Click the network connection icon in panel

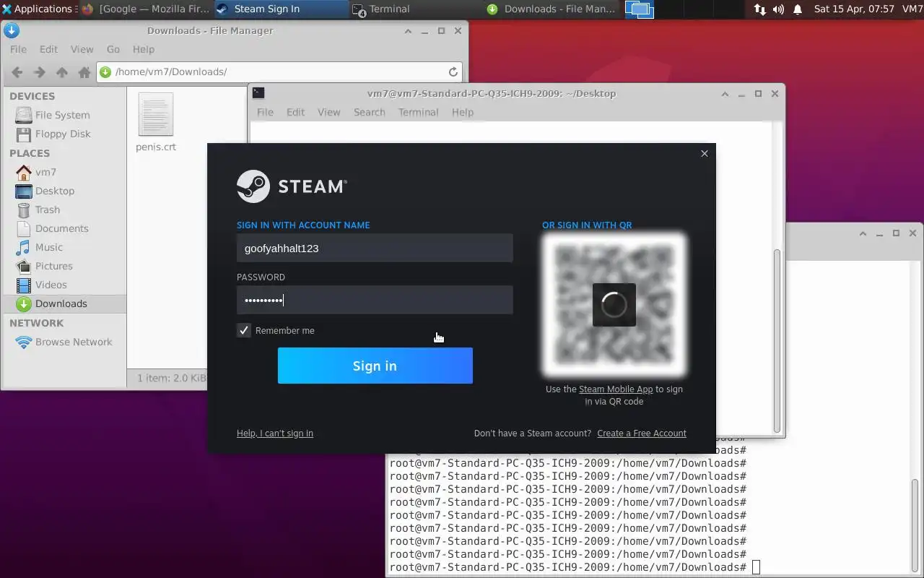click(759, 9)
